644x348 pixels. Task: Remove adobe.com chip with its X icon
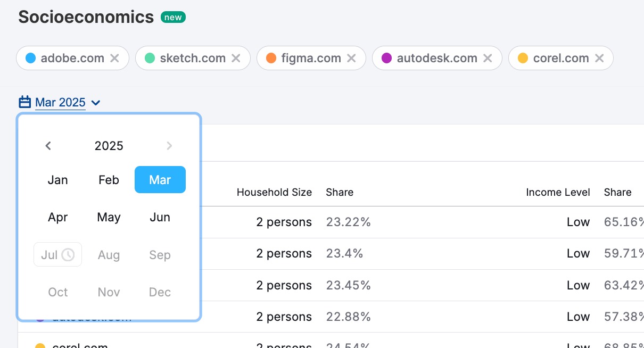114,58
